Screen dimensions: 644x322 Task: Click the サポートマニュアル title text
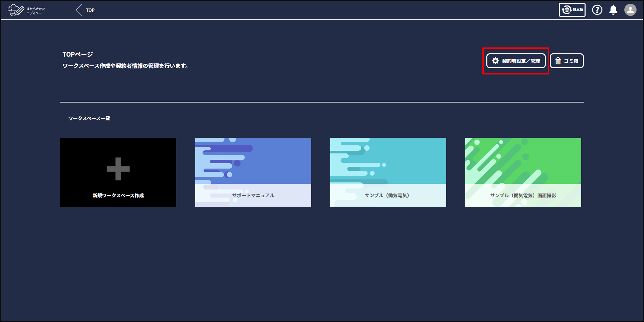(x=253, y=196)
